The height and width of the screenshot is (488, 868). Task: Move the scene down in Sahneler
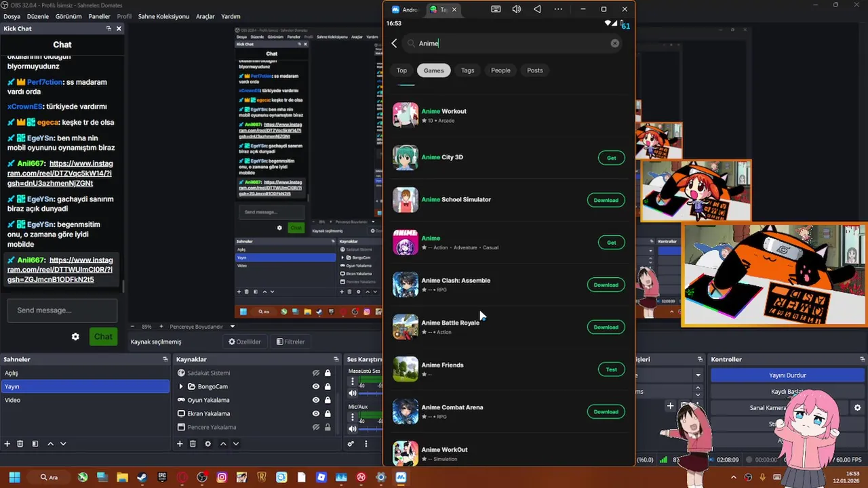tap(63, 444)
